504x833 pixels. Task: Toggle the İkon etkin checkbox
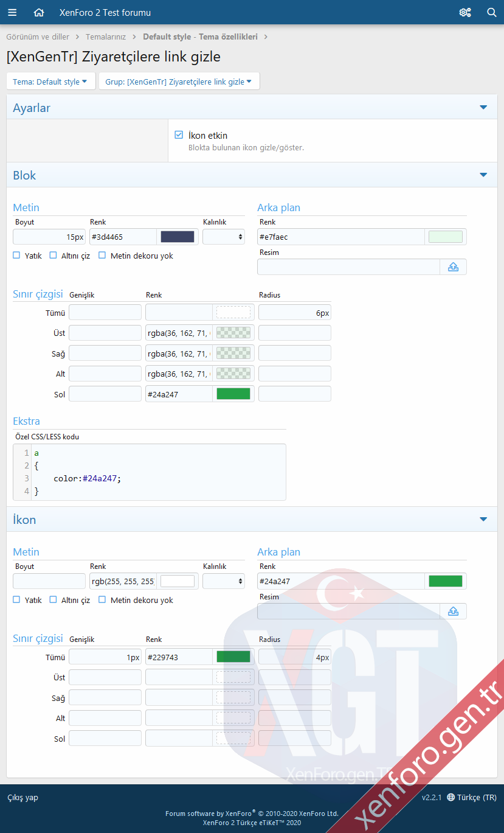pos(179,135)
